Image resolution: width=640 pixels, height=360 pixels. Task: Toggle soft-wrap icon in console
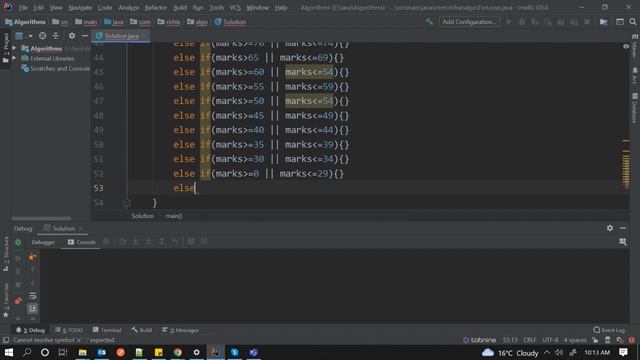pyautogui.click(x=33, y=296)
